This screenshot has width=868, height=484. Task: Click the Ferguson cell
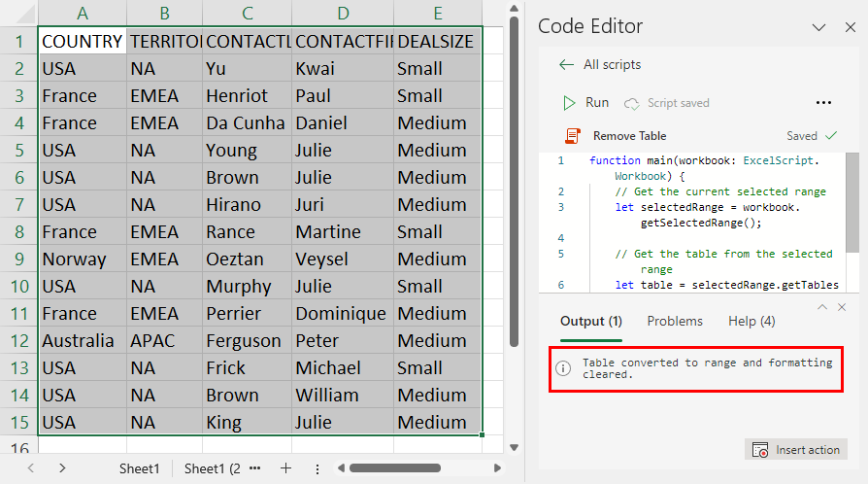[247, 340]
